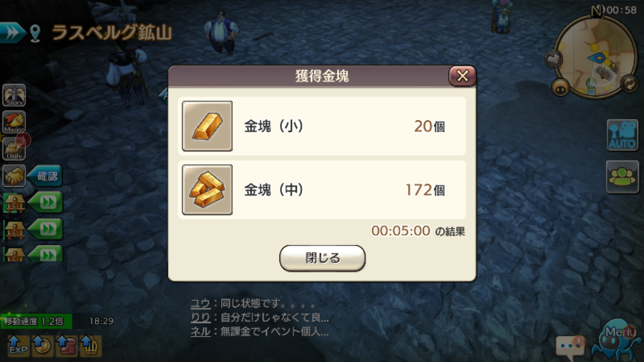Open the party members icon

(622, 177)
